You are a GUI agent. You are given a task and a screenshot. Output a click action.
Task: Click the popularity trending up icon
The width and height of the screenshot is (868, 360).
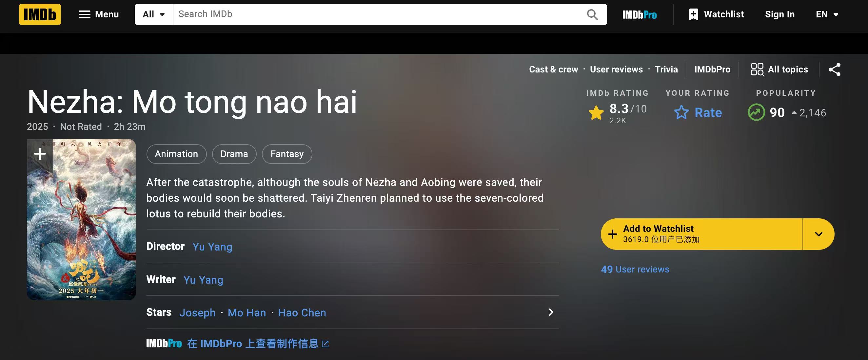click(x=756, y=112)
